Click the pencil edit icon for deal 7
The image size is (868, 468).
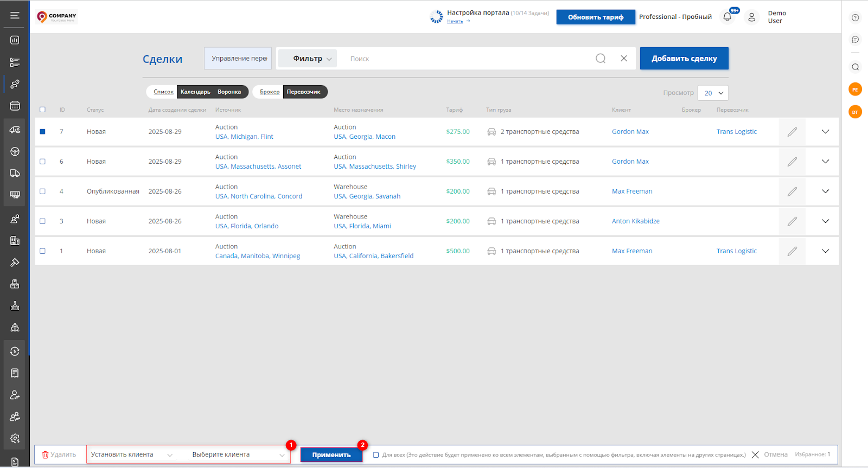(792, 132)
